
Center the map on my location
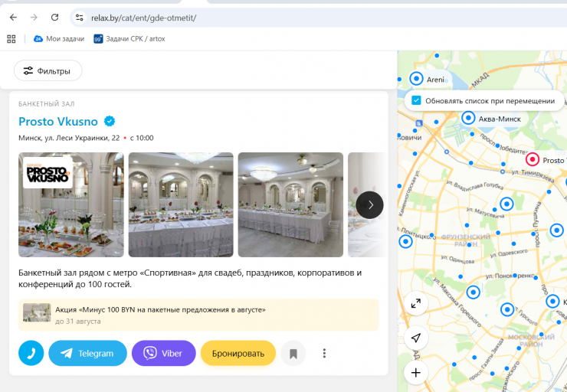[416, 338]
